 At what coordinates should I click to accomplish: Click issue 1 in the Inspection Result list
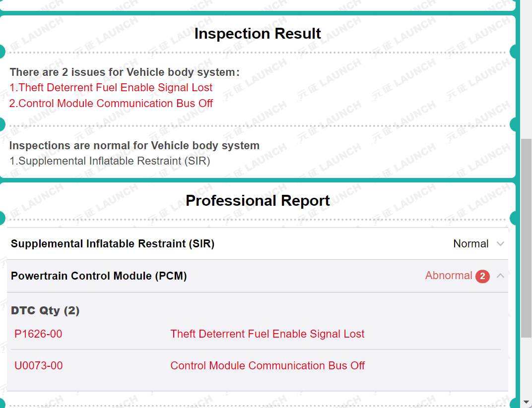click(111, 88)
